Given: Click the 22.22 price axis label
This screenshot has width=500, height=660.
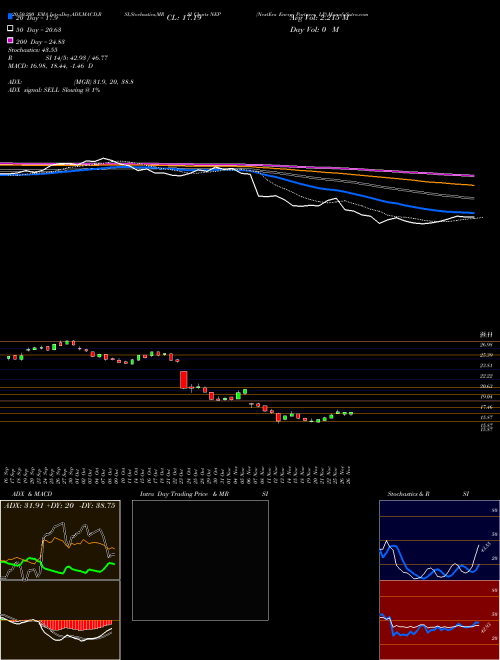Looking at the screenshot, I should (x=487, y=376).
